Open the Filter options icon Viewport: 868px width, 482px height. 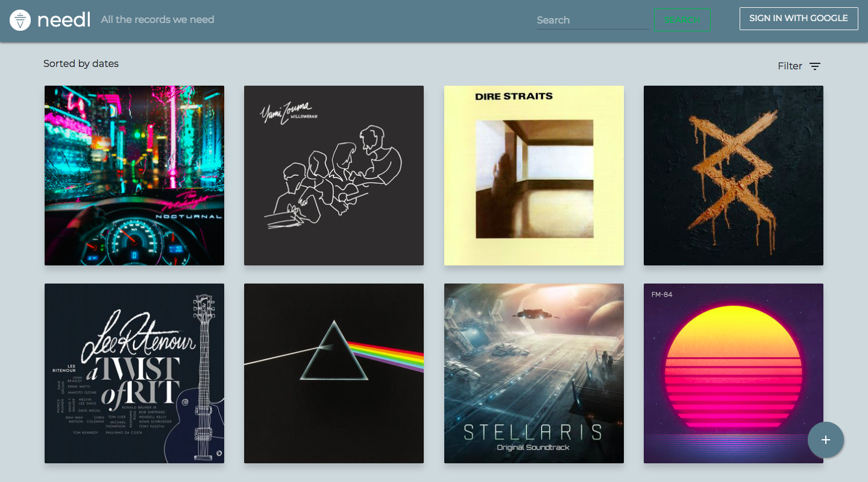pyautogui.click(x=815, y=66)
